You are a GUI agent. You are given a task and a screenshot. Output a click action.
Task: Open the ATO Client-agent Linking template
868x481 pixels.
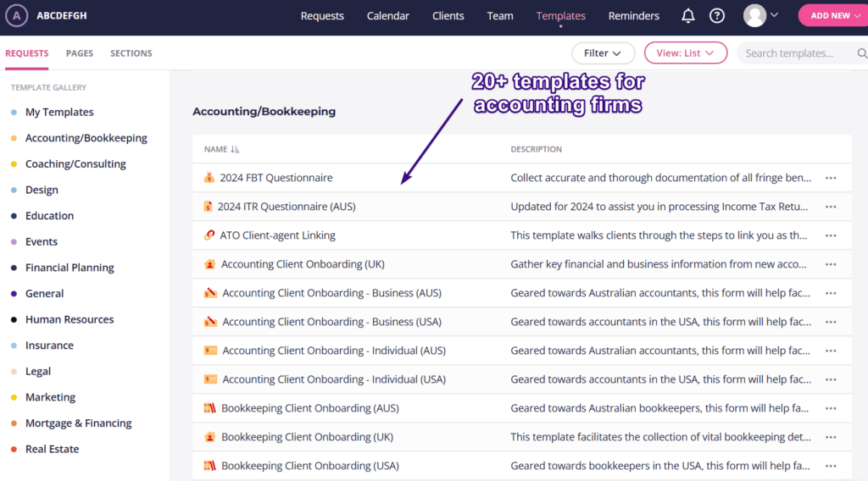(x=277, y=235)
